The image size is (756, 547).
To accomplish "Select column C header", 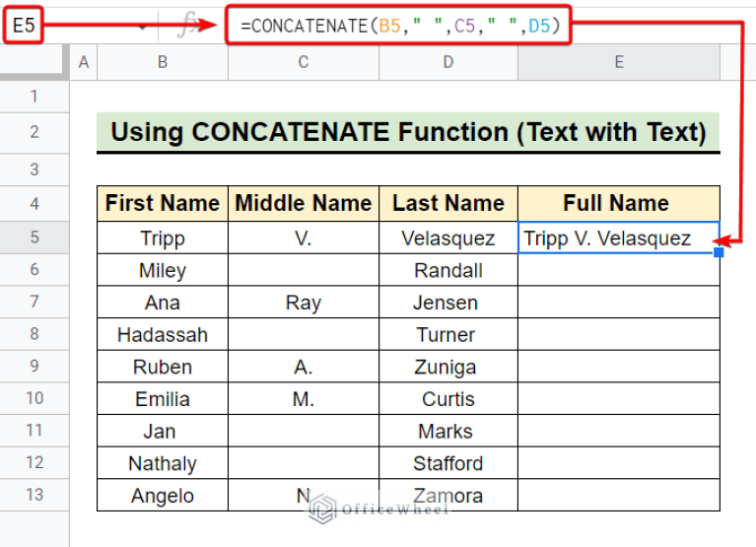I will pos(304,62).
